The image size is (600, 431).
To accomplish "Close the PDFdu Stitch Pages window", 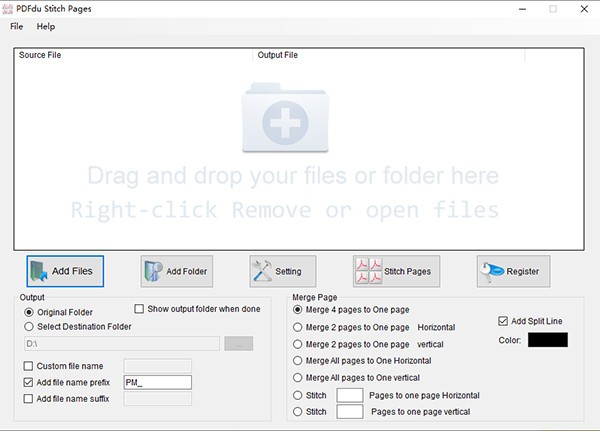I will click(x=584, y=9).
